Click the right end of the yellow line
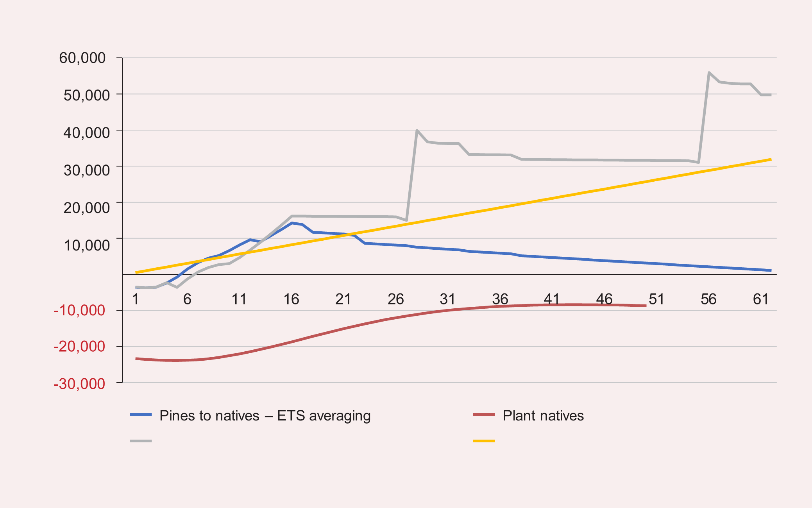Image resolution: width=812 pixels, height=508 pixels. click(770, 159)
